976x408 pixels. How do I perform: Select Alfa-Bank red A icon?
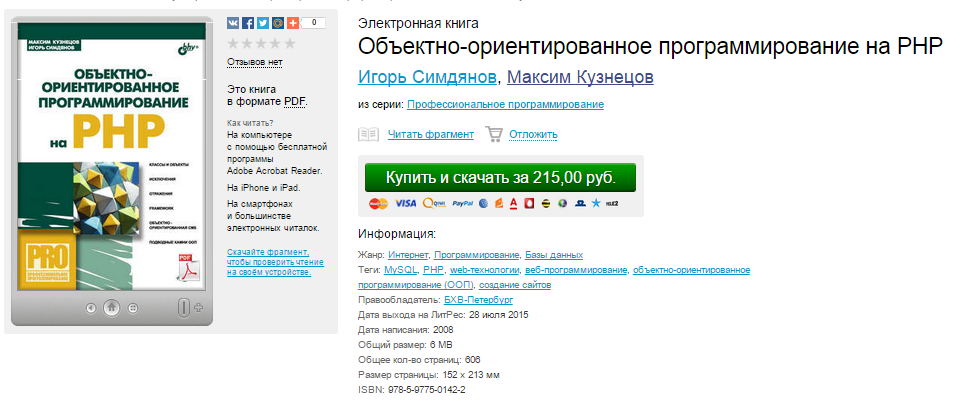[514, 203]
